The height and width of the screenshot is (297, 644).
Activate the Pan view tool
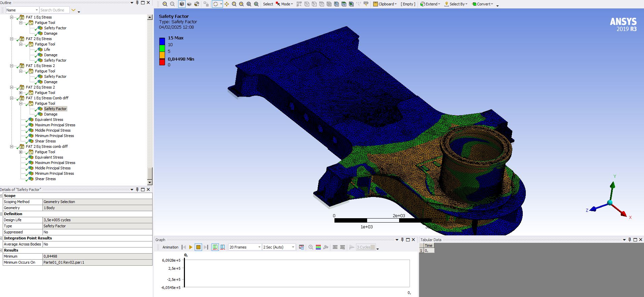pos(227,4)
